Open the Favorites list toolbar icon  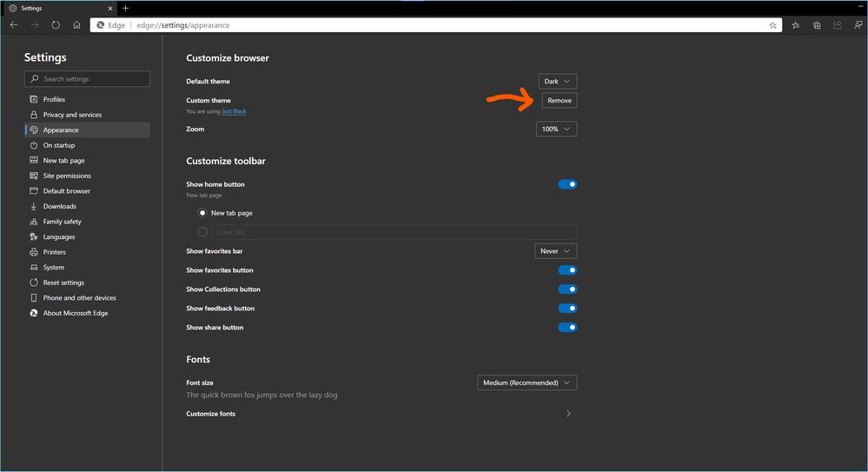[x=796, y=25]
